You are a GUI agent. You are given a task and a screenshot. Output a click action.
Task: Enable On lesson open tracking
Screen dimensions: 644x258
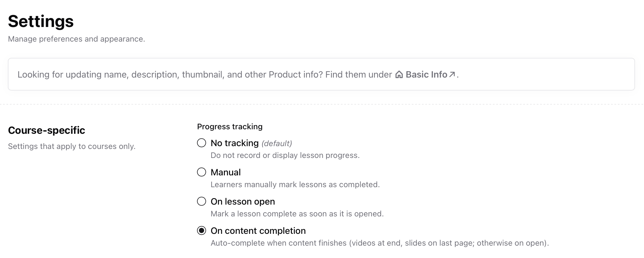[x=201, y=202]
